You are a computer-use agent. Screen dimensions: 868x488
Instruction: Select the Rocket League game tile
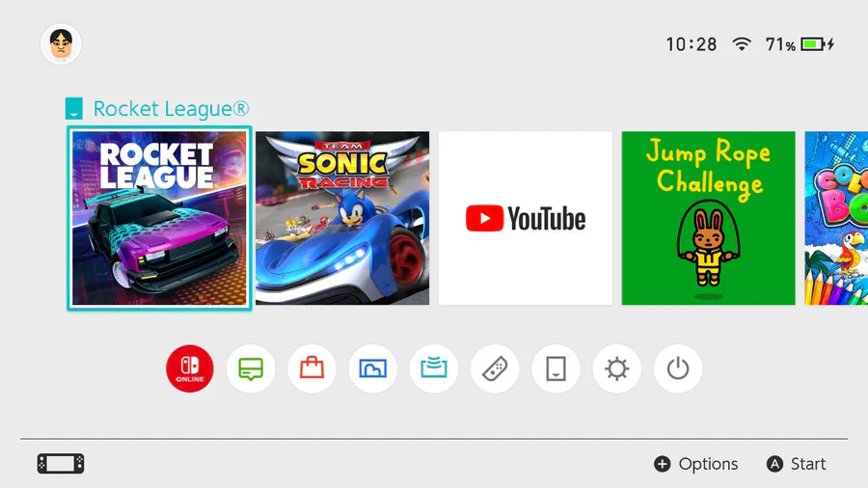[x=159, y=218]
